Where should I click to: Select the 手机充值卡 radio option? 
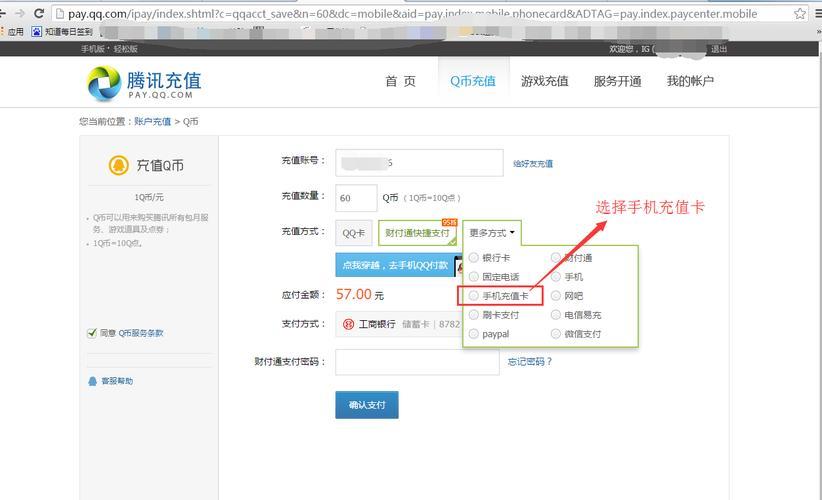click(473, 296)
